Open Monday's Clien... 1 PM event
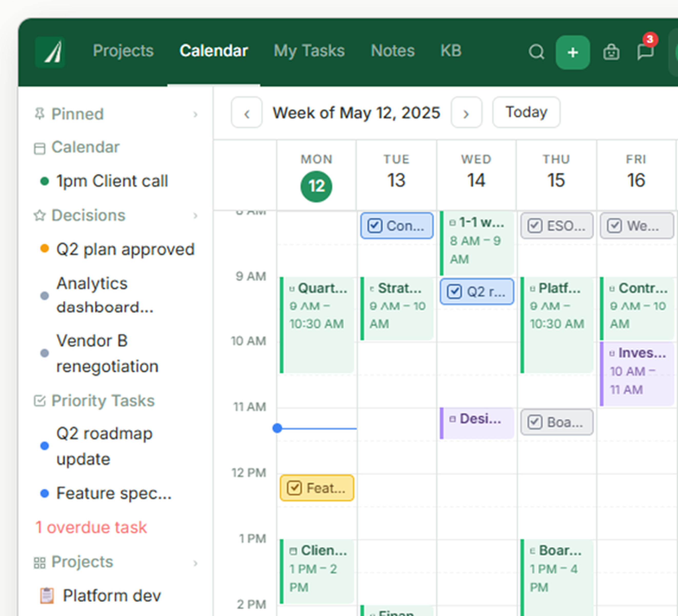 [x=317, y=571]
